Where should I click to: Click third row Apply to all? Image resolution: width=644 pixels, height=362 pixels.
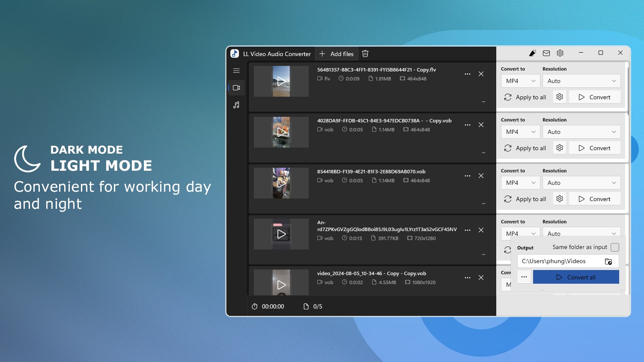[525, 199]
